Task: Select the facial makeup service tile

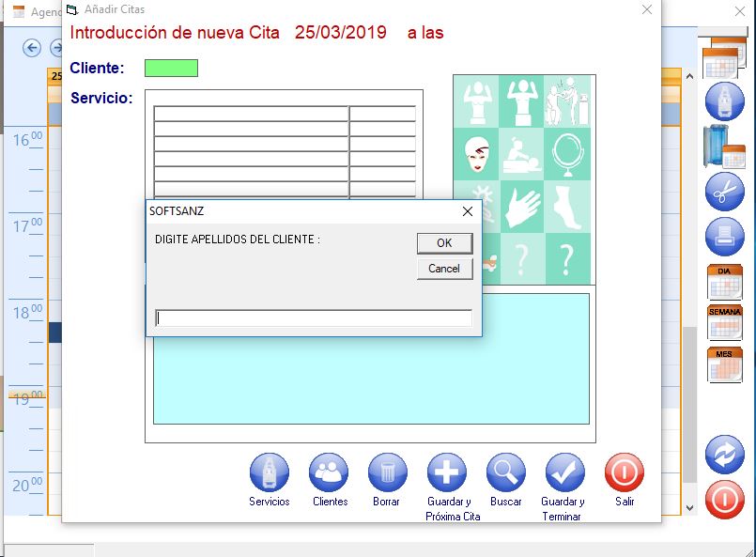Action: tap(477, 154)
